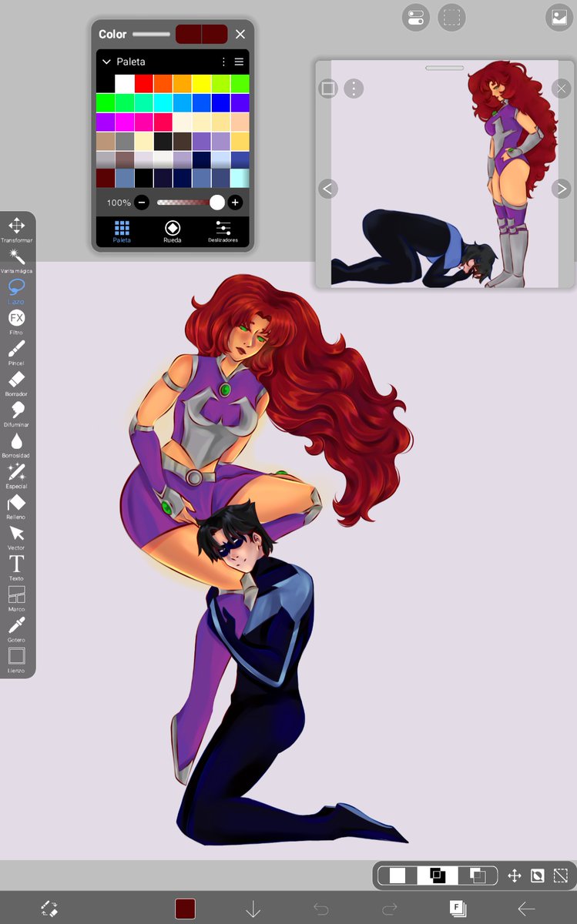Click the reference image thumbnail
This screenshot has height=924, width=577.
(x=444, y=174)
